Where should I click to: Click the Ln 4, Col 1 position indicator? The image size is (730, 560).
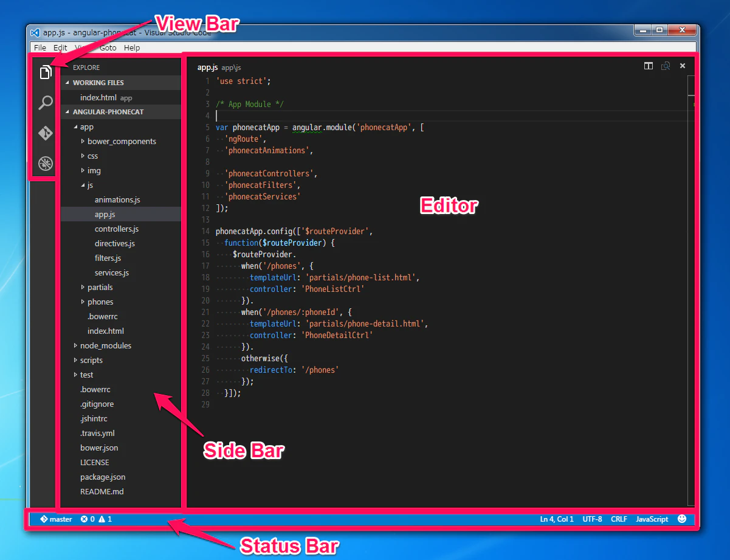(x=557, y=519)
